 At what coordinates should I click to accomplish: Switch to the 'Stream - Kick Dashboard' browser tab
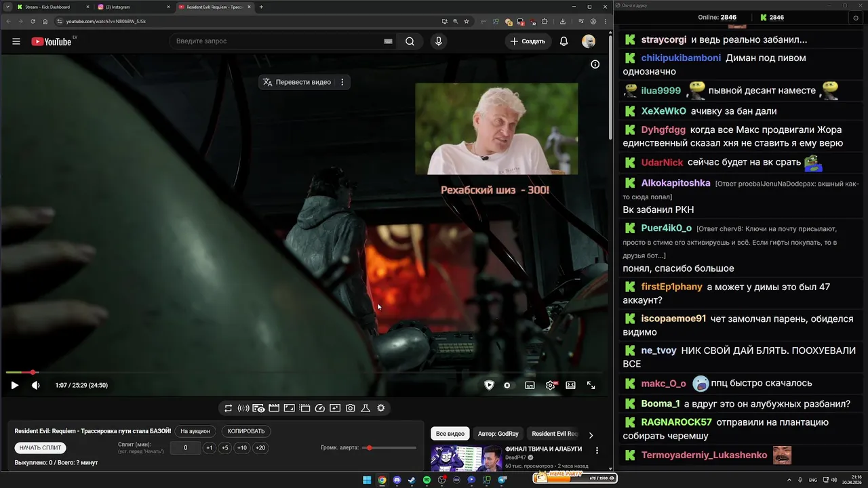pos(52,7)
